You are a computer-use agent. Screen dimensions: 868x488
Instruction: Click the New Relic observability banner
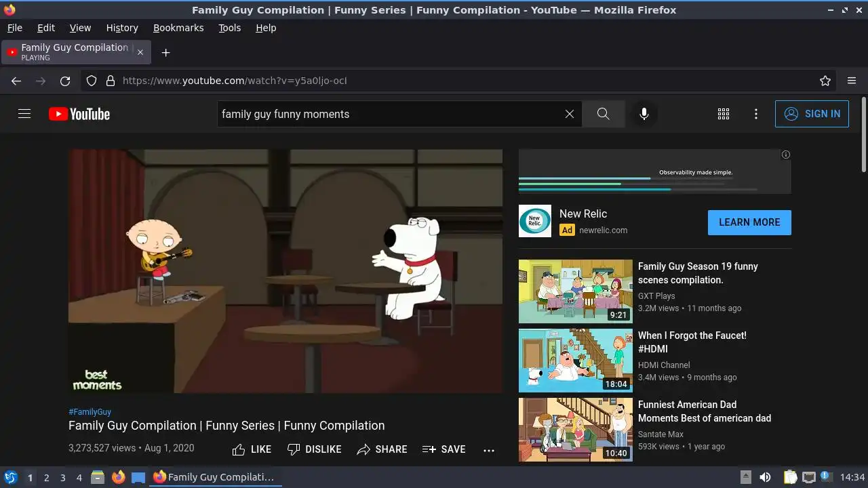click(655, 171)
